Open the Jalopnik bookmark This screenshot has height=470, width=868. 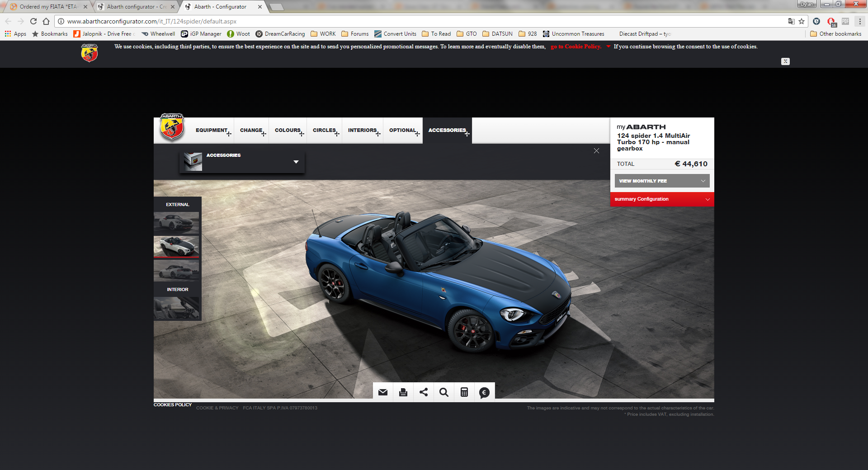pos(104,34)
